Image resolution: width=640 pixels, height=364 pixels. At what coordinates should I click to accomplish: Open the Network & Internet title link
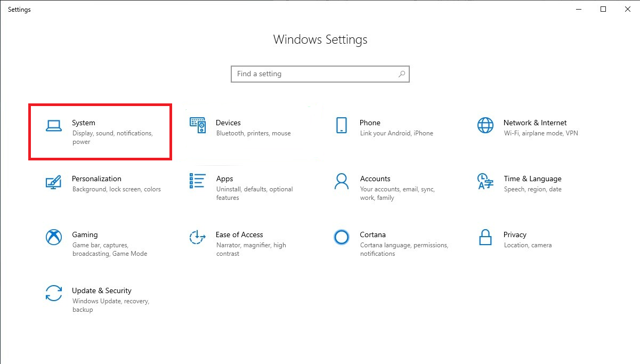(x=535, y=123)
